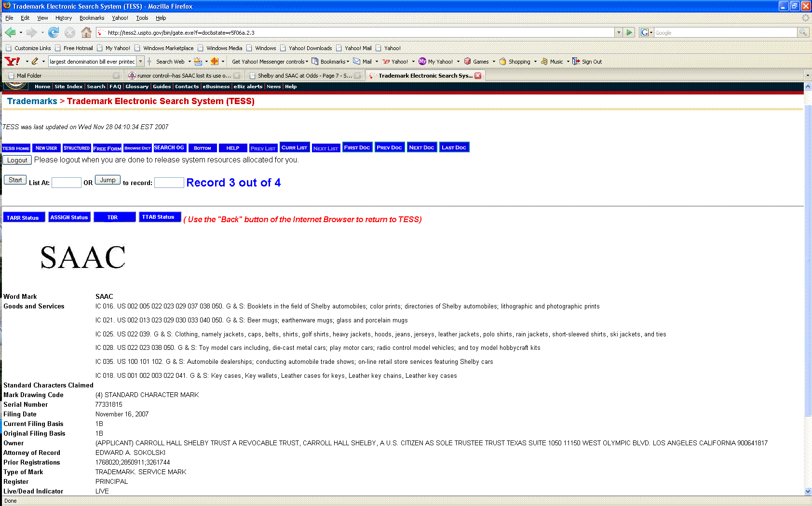The image size is (812, 506).
Task: Open the Bookmarks menu in menu bar
Action: tap(92, 18)
